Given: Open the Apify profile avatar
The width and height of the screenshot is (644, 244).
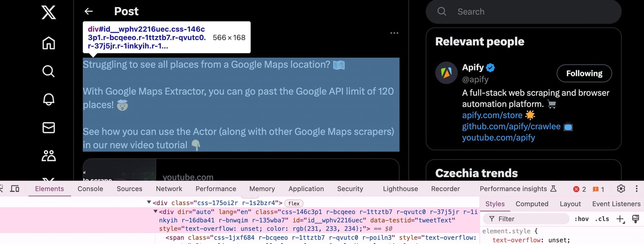Looking at the screenshot, I should coord(446,73).
